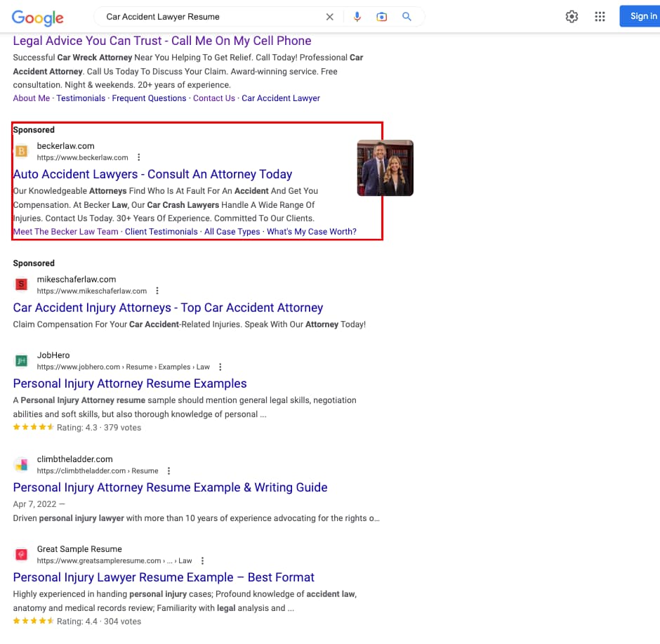Click the JobHero favicon
The width and height of the screenshot is (660, 644).
coord(22,361)
